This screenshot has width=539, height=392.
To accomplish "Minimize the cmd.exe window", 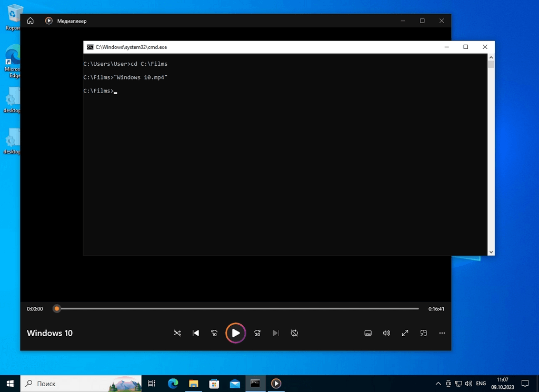I will click(446, 47).
